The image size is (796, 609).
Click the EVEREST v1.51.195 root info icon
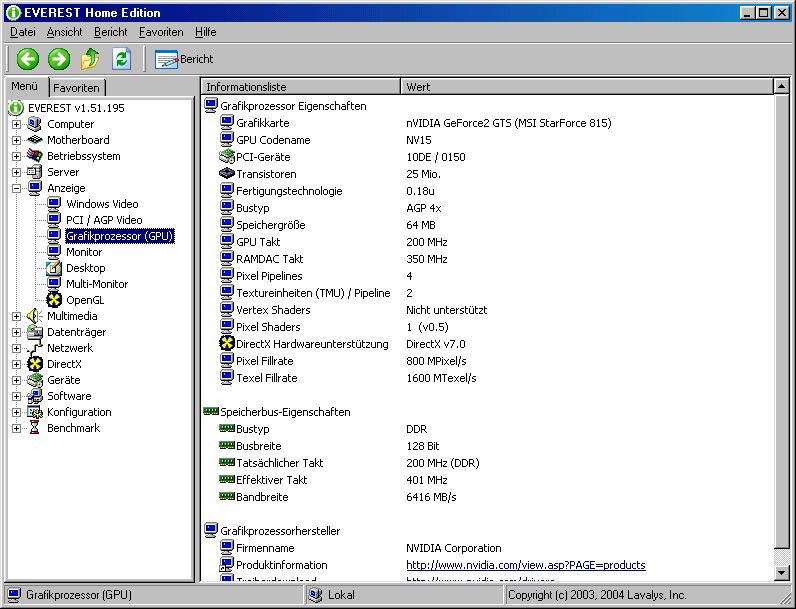click(16, 108)
